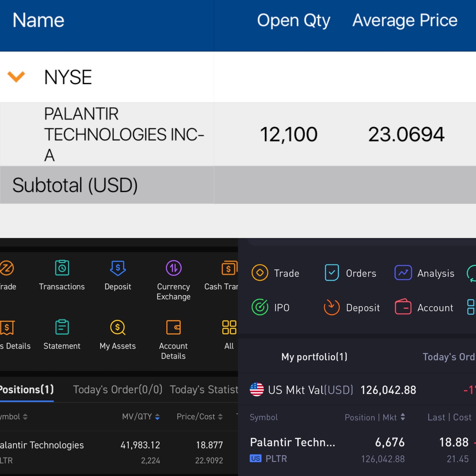This screenshot has width=476, height=476.
Task: Click the Last | Cost column header
Action: [x=450, y=417]
